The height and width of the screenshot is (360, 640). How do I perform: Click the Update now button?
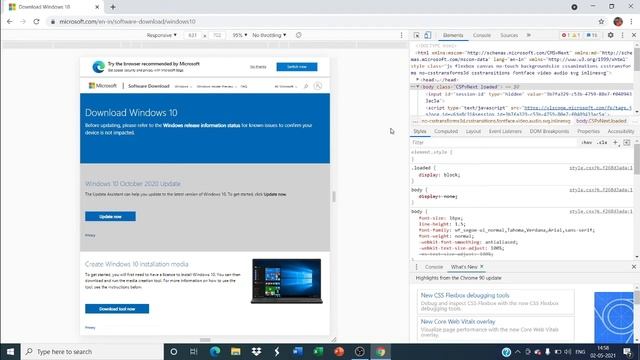[x=110, y=216]
